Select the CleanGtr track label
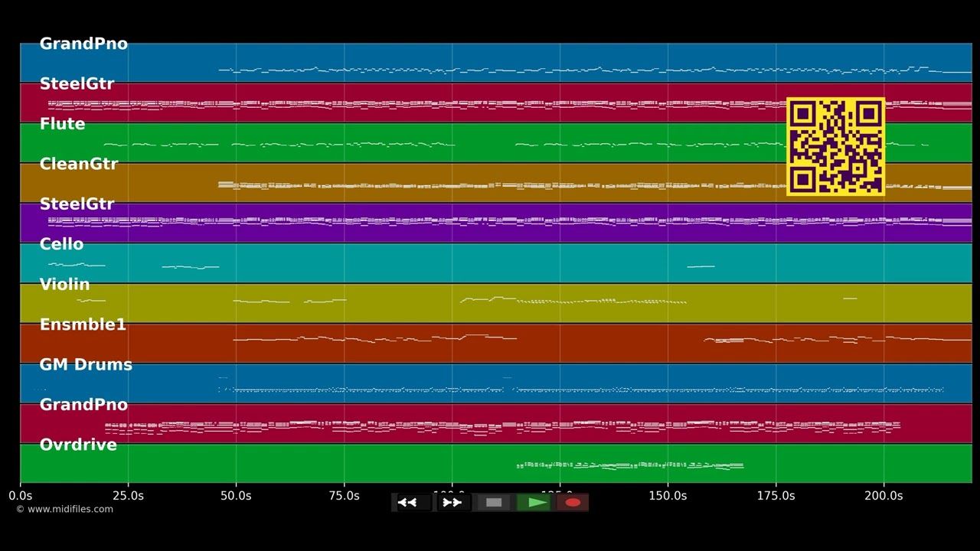980x551 pixels. (x=79, y=164)
